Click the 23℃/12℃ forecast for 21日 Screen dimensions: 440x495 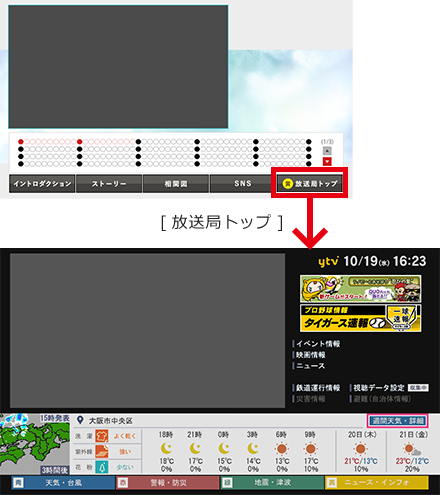[412, 461]
